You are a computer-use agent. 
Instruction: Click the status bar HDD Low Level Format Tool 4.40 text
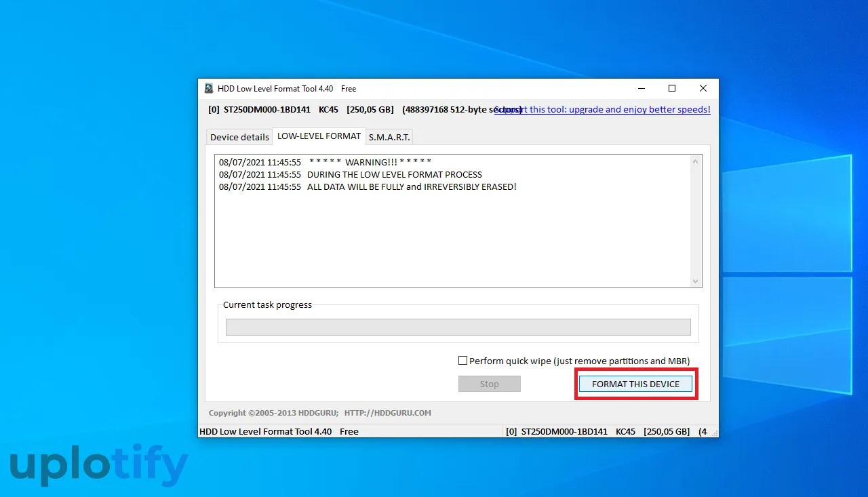(x=266, y=431)
